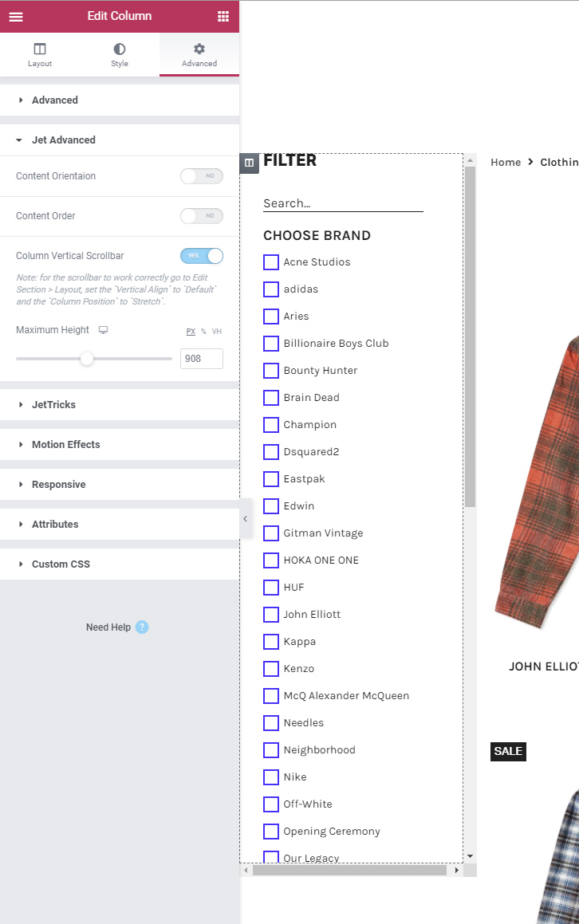
Task: Collapse the Jet Advanced section
Action: point(63,140)
